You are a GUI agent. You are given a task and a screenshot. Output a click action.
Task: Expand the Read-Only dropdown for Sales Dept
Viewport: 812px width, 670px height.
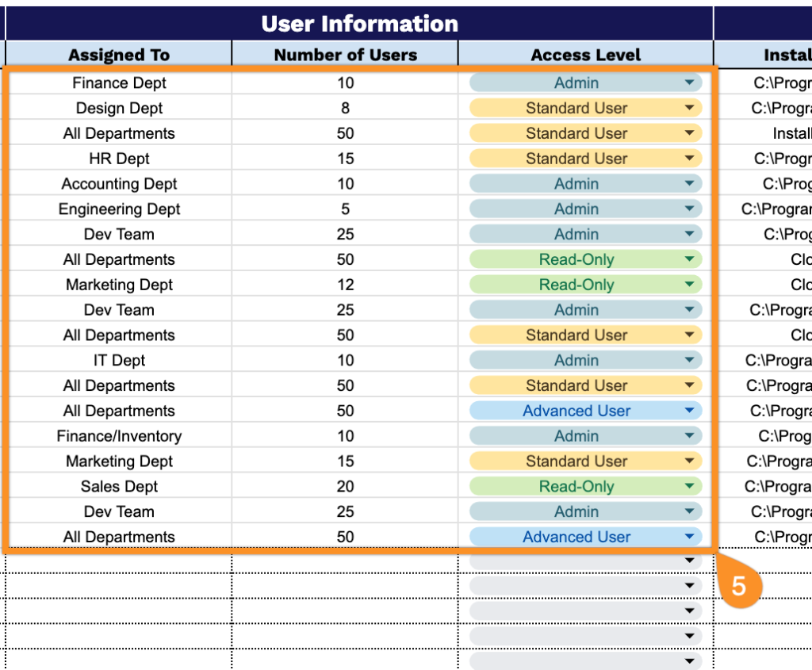tap(688, 487)
